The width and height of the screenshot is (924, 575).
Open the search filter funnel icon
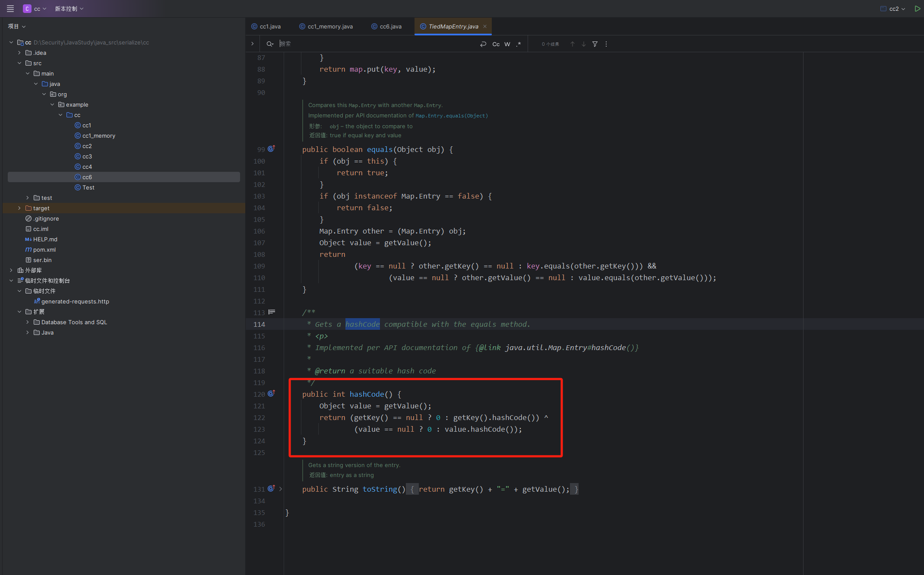tap(595, 44)
